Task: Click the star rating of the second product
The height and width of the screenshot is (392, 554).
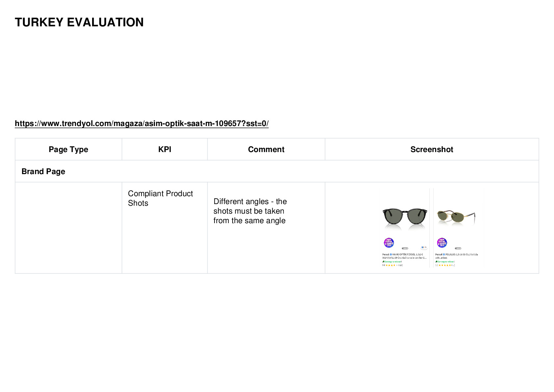Action: click(x=445, y=265)
